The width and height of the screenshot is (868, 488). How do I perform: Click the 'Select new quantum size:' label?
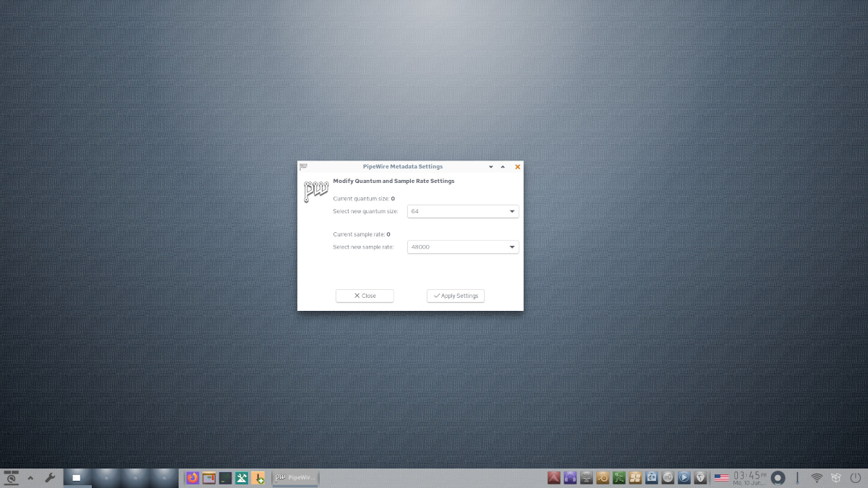click(x=365, y=211)
